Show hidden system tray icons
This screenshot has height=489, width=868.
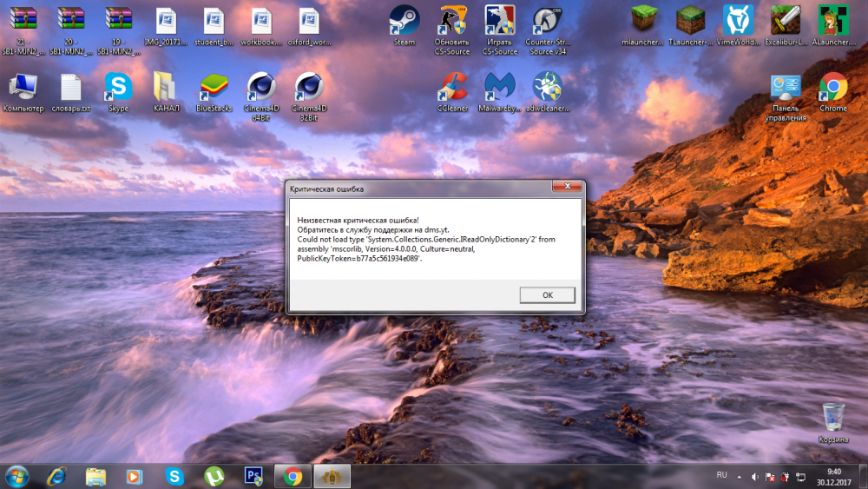[739, 477]
